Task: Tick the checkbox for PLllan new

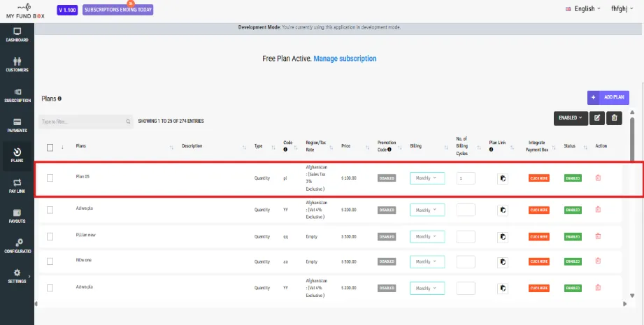Action: 50,236
